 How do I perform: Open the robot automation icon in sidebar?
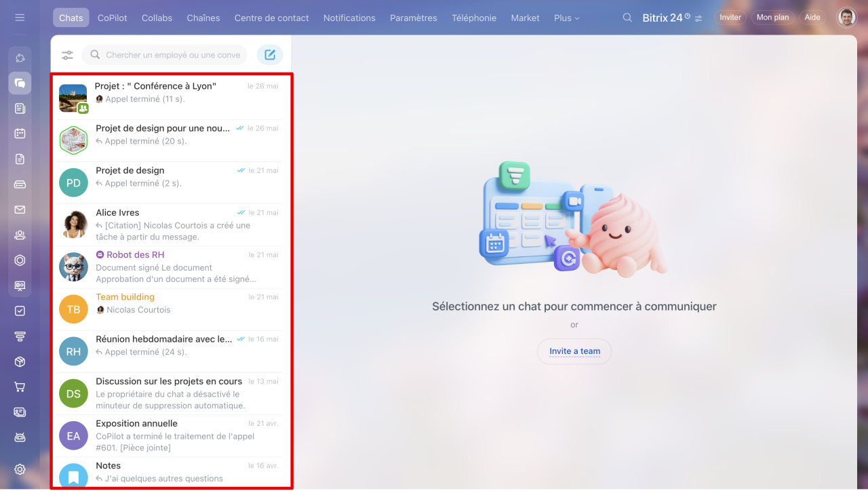20,437
